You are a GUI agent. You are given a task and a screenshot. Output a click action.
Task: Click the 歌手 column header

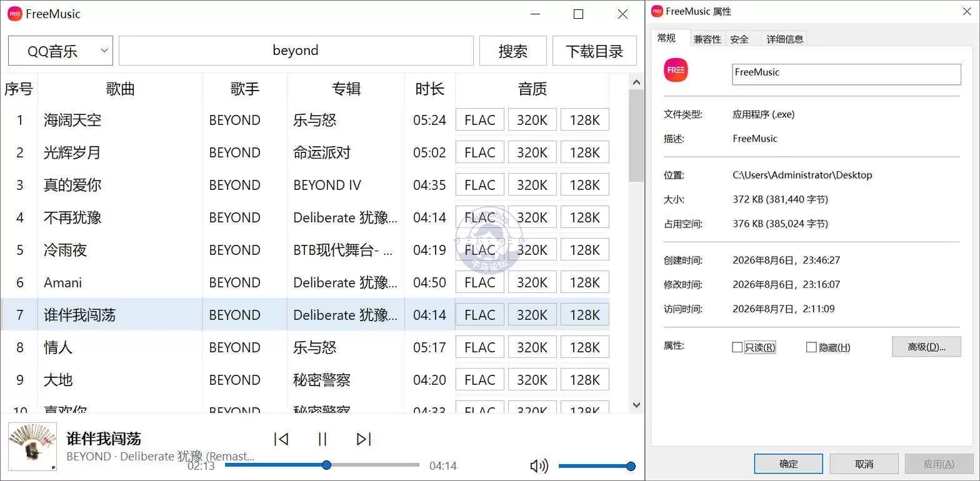(x=245, y=89)
